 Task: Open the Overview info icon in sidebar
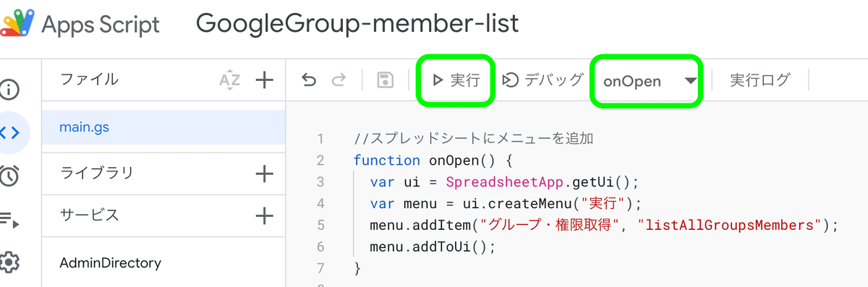click(9, 90)
